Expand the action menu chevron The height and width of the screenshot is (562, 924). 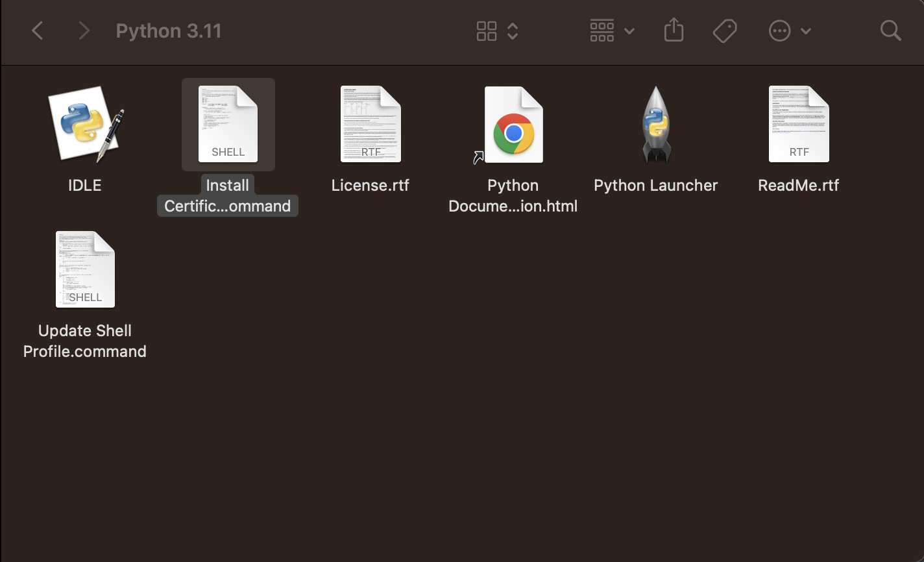[806, 31]
